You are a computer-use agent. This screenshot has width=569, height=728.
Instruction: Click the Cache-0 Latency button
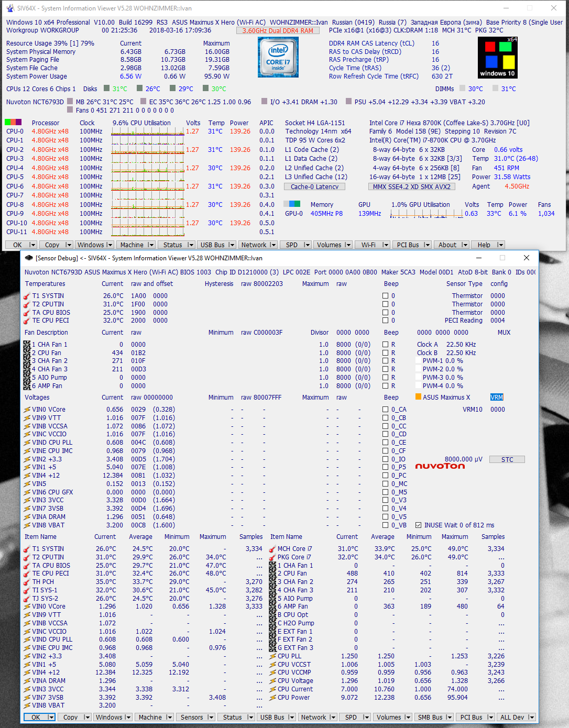click(x=314, y=186)
